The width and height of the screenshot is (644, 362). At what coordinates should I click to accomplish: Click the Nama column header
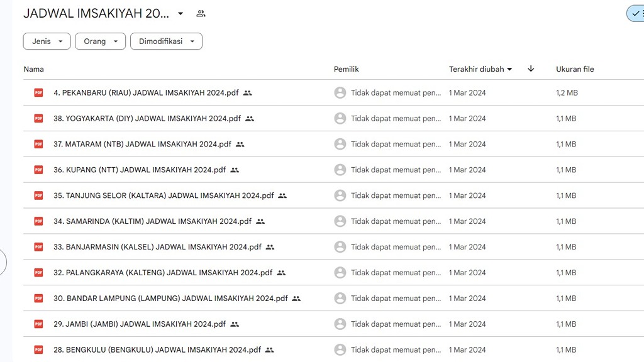click(x=34, y=69)
